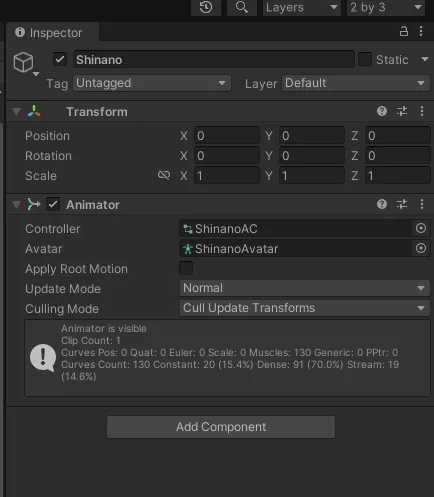Open Transform component options menu
The height and width of the screenshot is (497, 434).
(x=422, y=111)
